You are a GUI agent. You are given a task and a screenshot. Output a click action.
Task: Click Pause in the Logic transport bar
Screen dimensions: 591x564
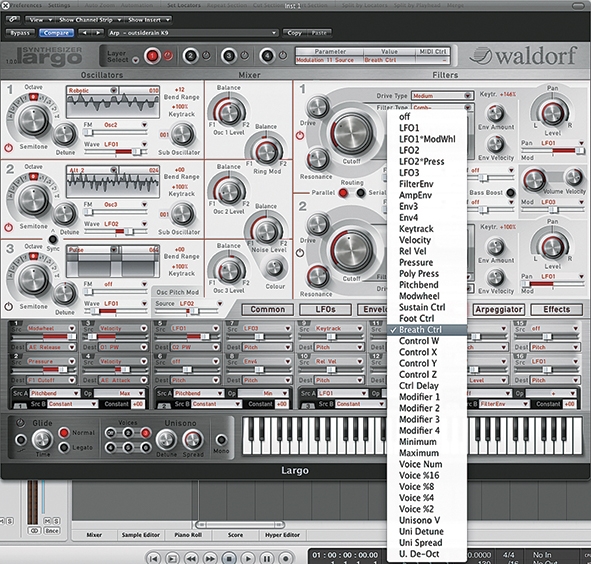click(266, 558)
